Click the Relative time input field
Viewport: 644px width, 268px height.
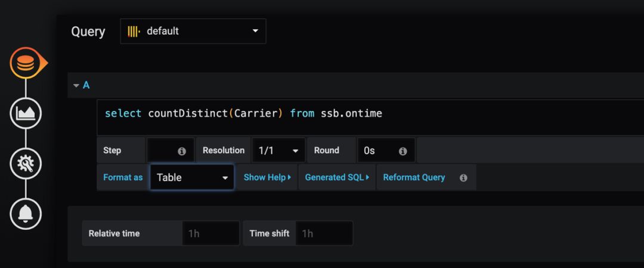(210, 233)
